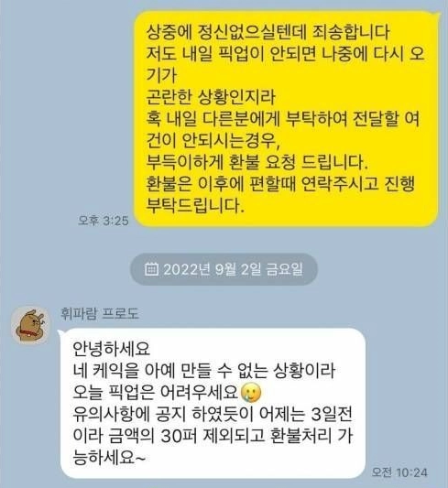Select the line 환불은 이후에 편할때 연락주시고 진행

point(280,184)
